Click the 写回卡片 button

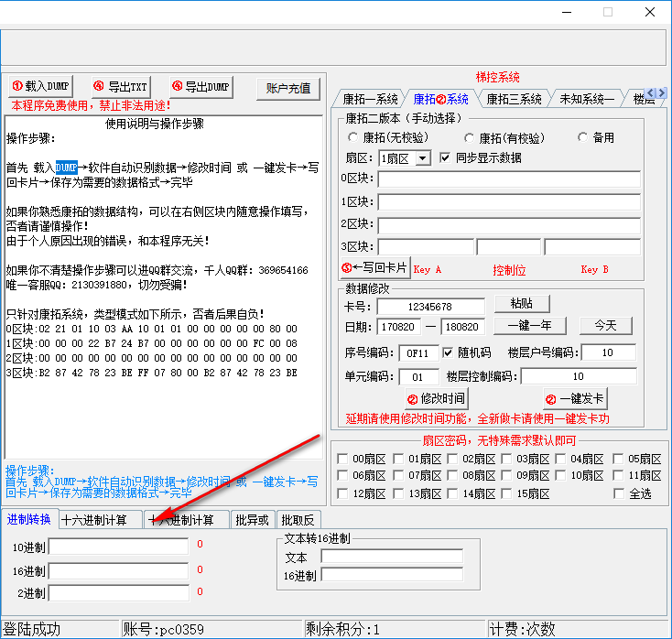coord(375,268)
